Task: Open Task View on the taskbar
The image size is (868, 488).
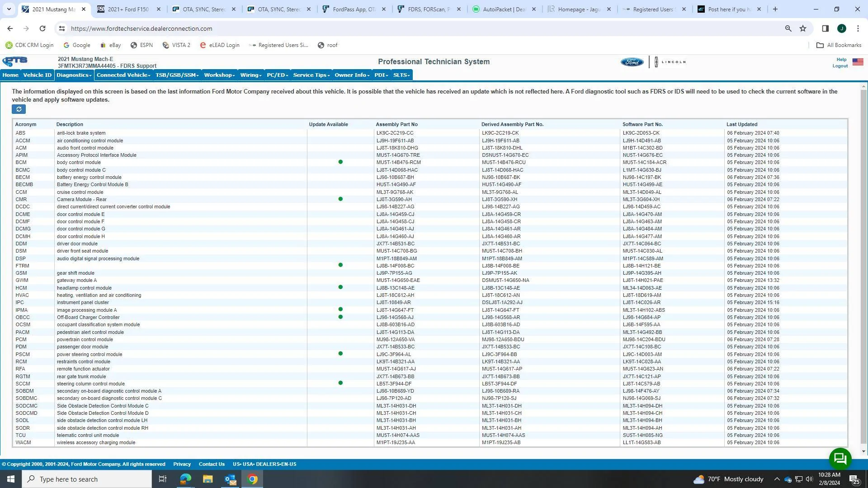Action: coord(163,479)
